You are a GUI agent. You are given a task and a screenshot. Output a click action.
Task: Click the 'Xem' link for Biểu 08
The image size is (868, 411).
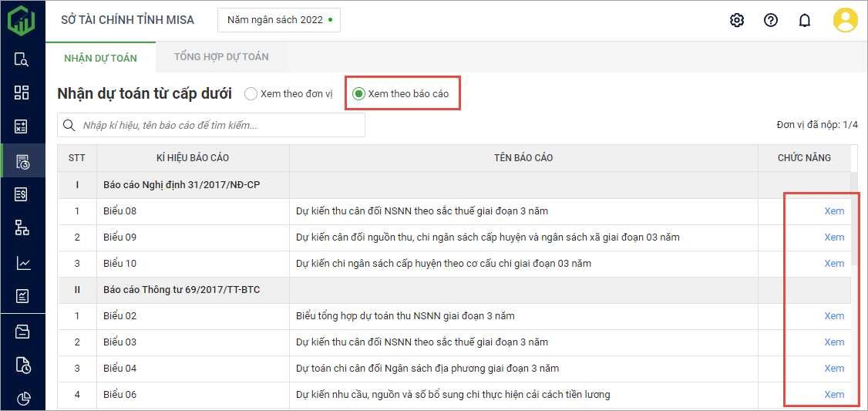[833, 211]
